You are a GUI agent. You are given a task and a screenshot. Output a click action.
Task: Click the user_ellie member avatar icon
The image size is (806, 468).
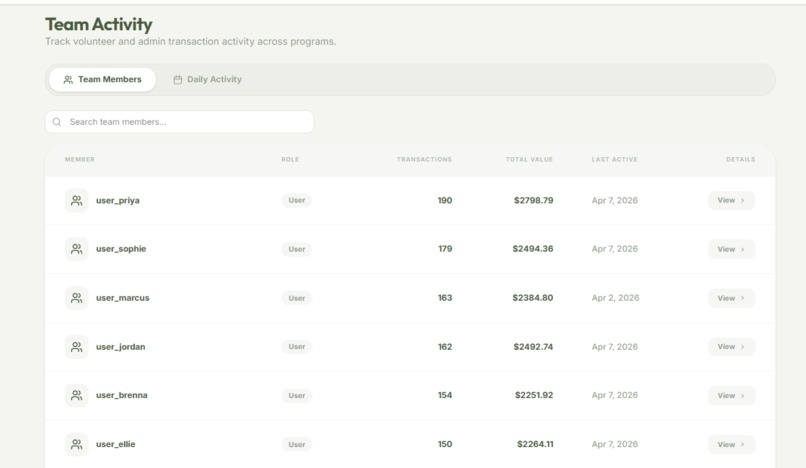pyautogui.click(x=77, y=444)
